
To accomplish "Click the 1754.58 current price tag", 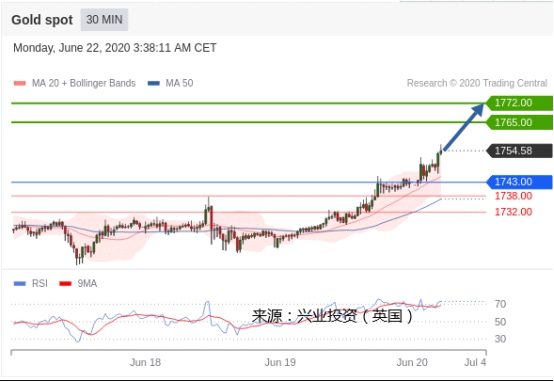I will [519, 151].
